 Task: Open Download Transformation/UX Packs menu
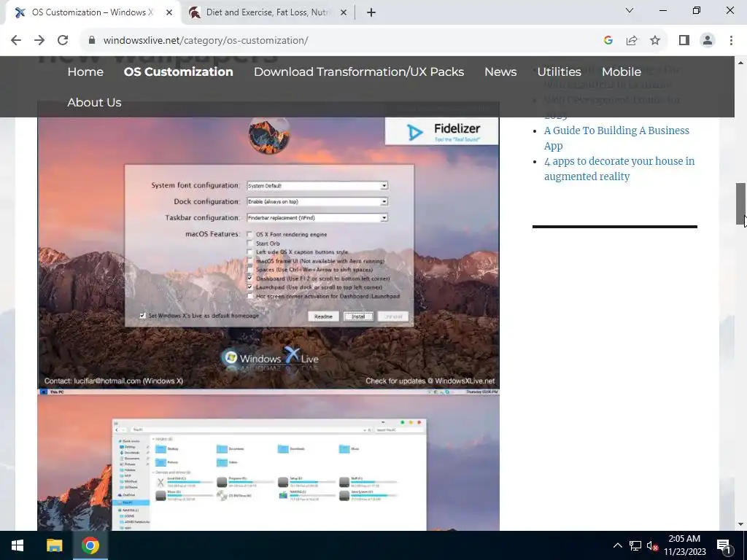(x=359, y=72)
